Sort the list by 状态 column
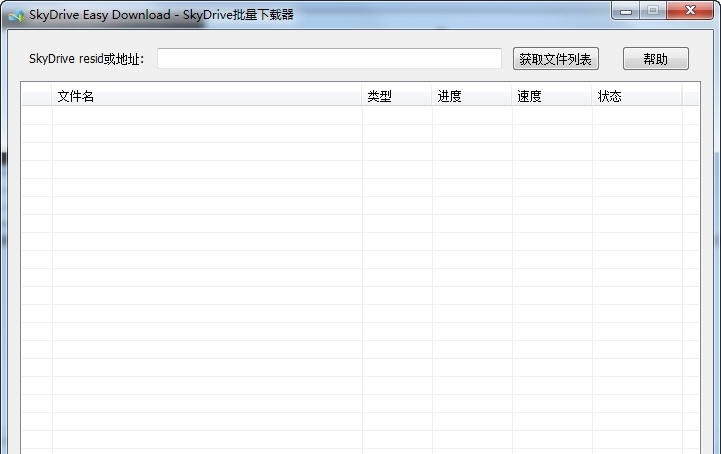 pyautogui.click(x=637, y=96)
